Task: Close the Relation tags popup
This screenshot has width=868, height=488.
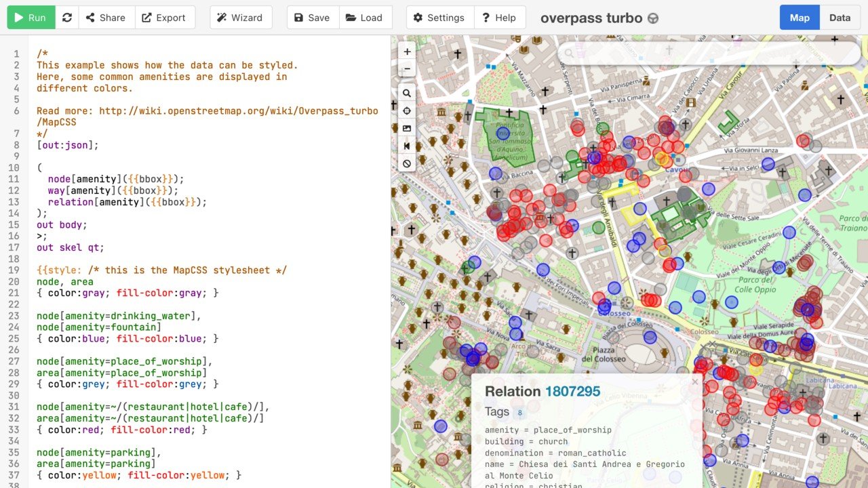Action: pos(694,382)
